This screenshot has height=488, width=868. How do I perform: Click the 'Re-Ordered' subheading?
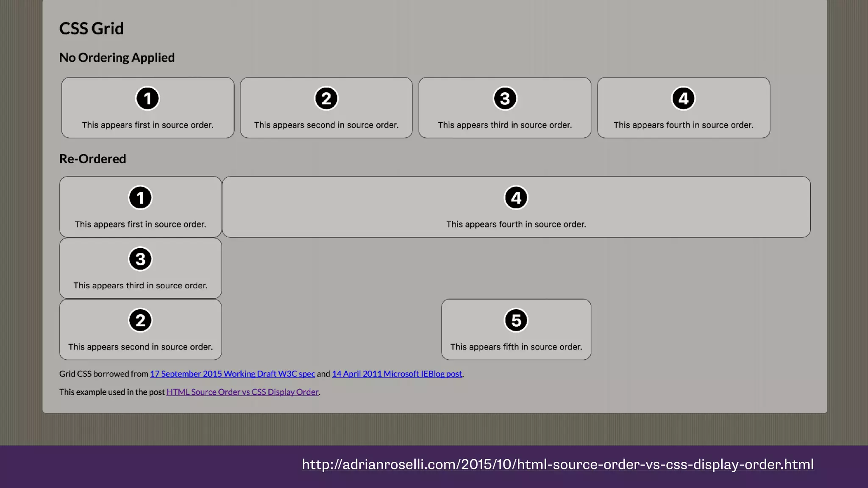[x=92, y=159]
